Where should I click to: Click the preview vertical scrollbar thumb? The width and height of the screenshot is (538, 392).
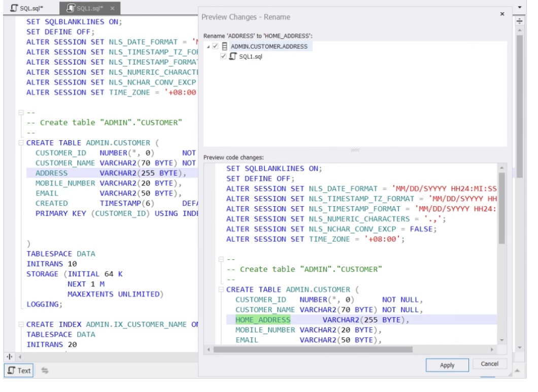pyautogui.click(x=501, y=208)
